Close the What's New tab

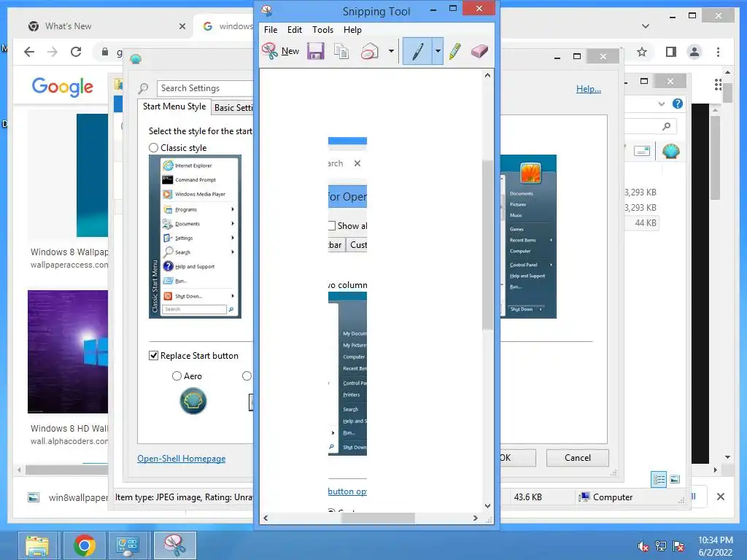click(182, 26)
